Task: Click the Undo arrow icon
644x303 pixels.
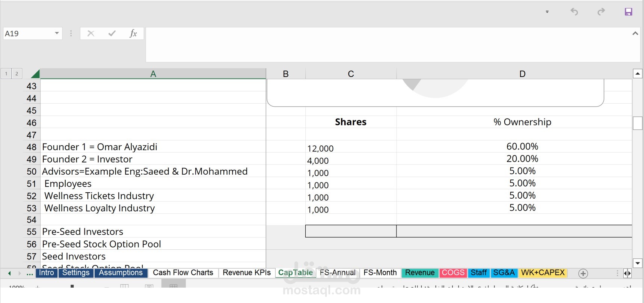Action: (574, 12)
